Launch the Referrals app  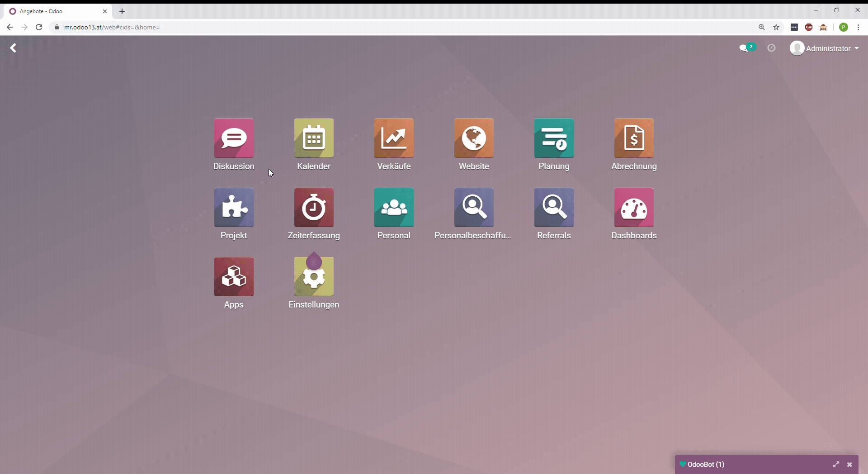pos(554,208)
